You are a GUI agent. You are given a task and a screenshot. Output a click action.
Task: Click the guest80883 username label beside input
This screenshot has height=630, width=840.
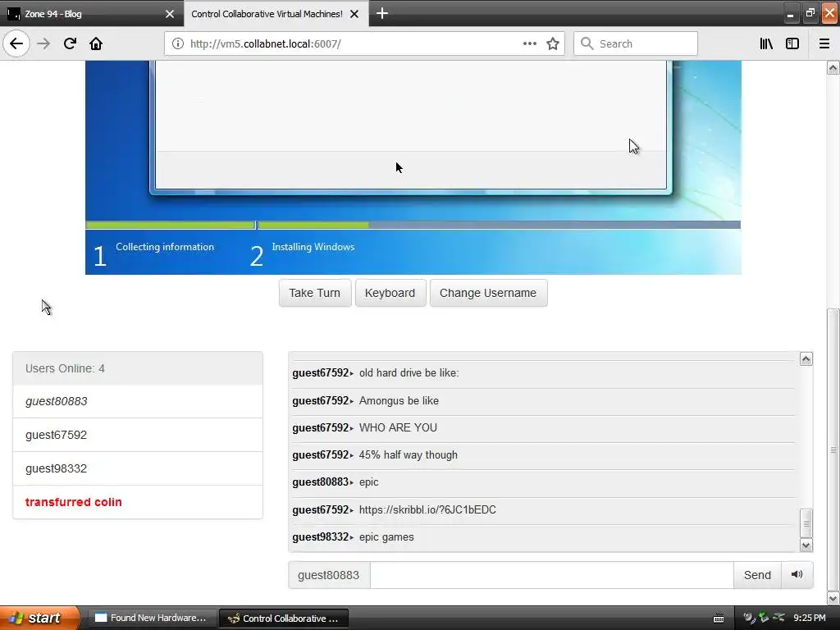[328, 575]
